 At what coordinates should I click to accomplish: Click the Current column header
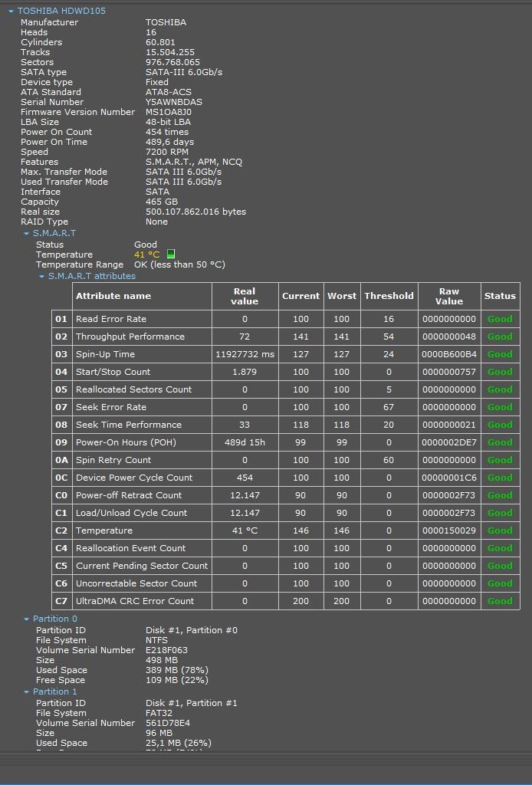pyautogui.click(x=300, y=296)
